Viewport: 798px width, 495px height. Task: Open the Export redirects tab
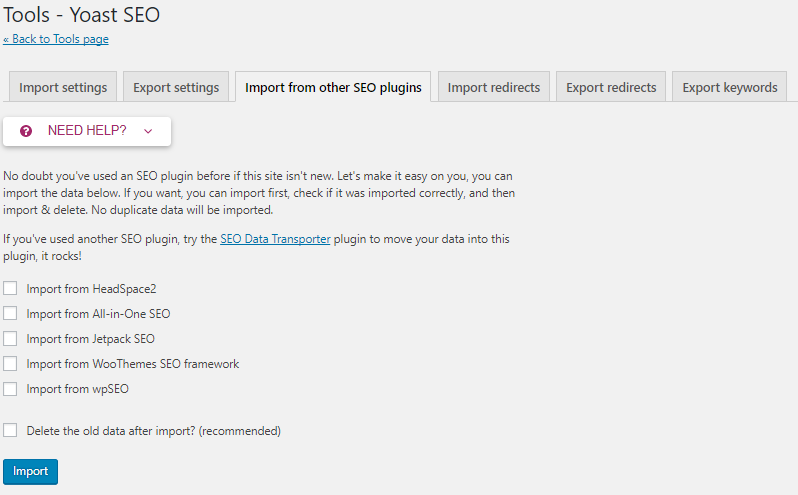[611, 88]
